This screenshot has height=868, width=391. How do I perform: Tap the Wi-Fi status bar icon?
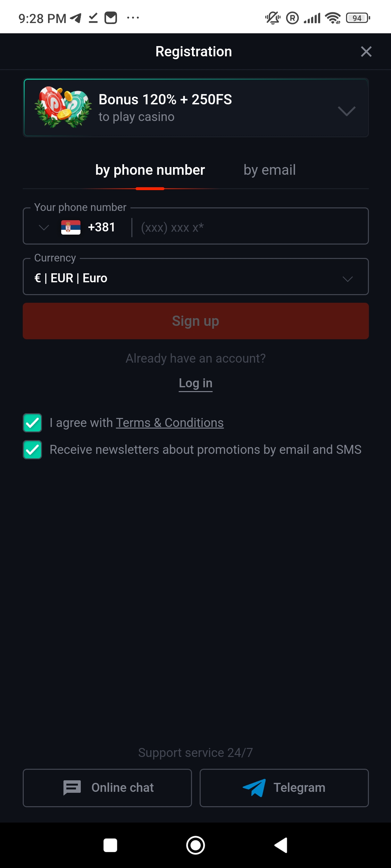333,18
